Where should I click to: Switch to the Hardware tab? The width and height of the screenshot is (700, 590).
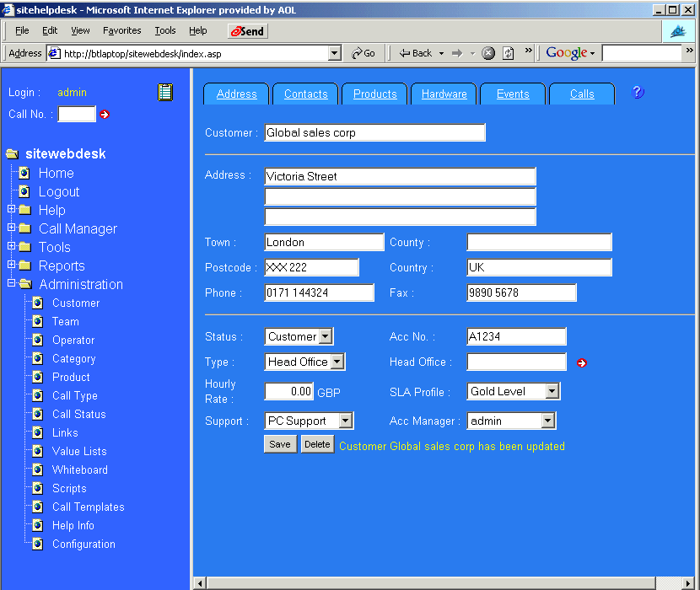tap(444, 94)
